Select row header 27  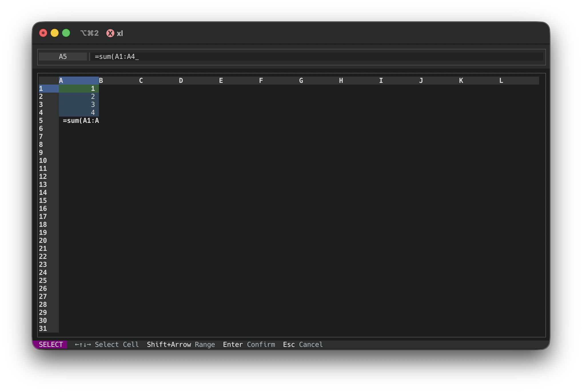49,297
